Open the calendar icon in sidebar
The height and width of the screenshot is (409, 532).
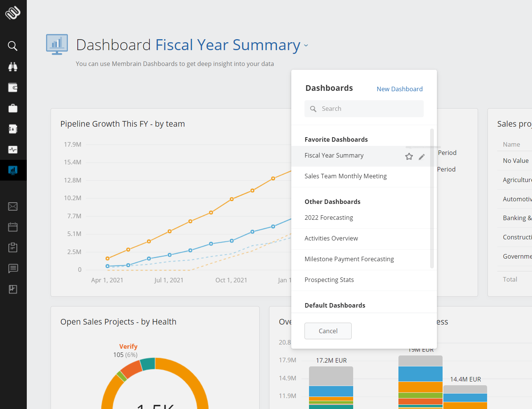[x=13, y=227]
